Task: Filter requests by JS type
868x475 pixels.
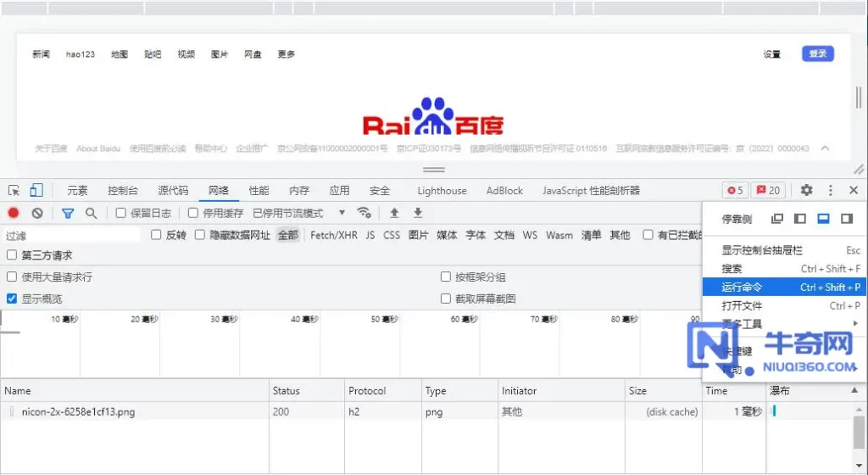Action: (370, 235)
